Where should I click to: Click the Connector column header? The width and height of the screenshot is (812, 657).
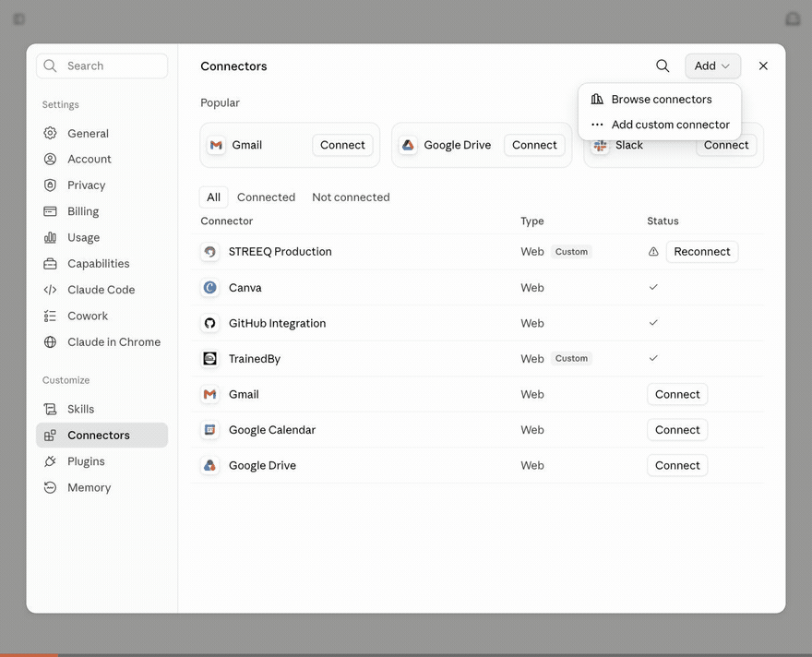226,221
